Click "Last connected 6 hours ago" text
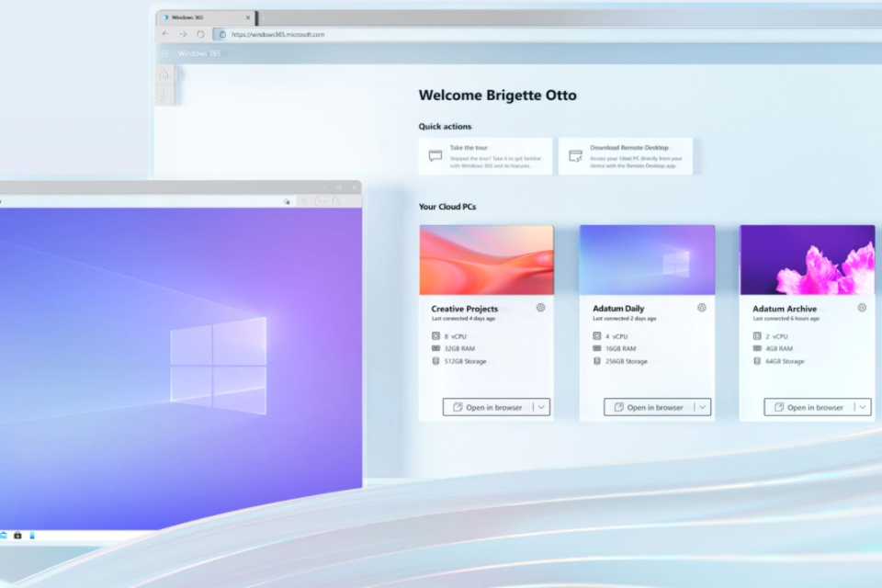Image resolution: width=882 pixels, height=588 pixels. pos(786,319)
